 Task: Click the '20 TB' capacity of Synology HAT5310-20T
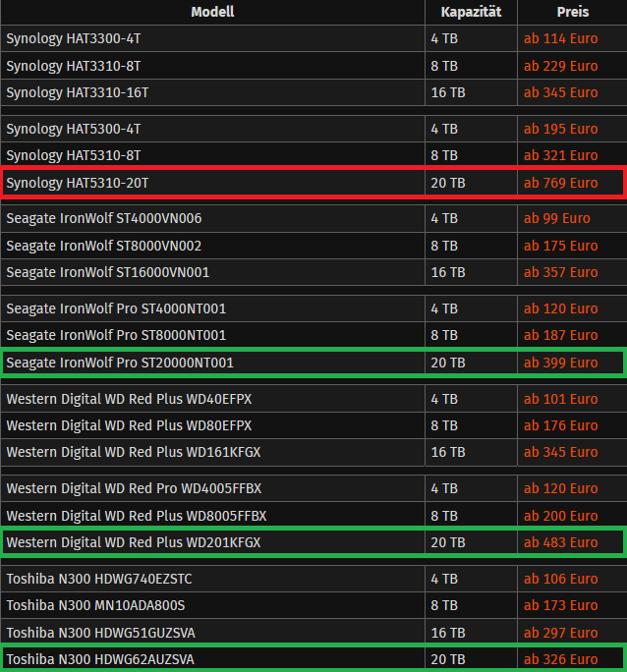pyautogui.click(x=448, y=183)
